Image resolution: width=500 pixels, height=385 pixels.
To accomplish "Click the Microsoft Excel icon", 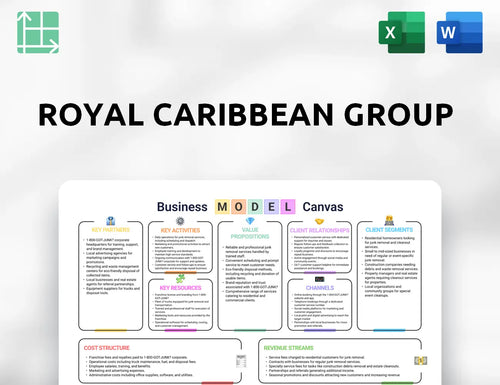I will pos(402,32).
